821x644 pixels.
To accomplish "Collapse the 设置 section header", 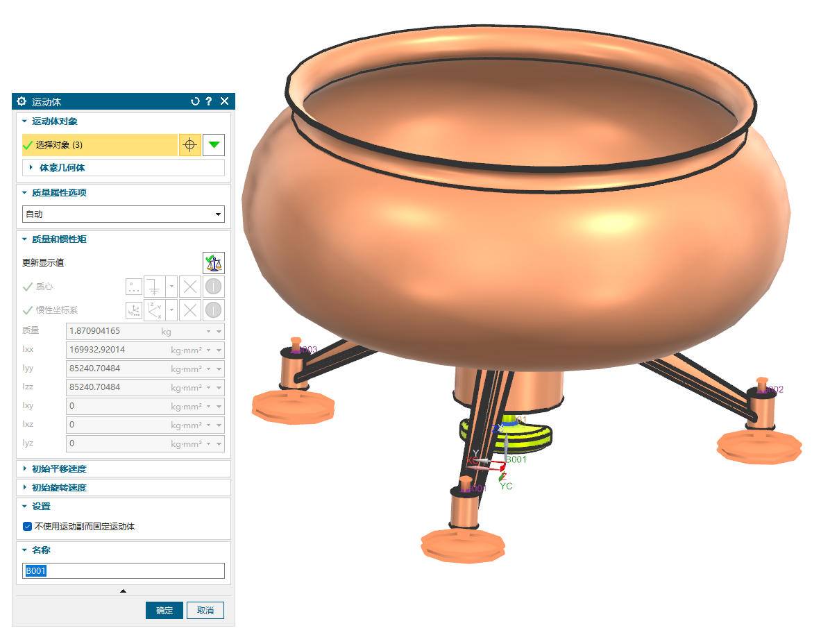I will (x=41, y=507).
